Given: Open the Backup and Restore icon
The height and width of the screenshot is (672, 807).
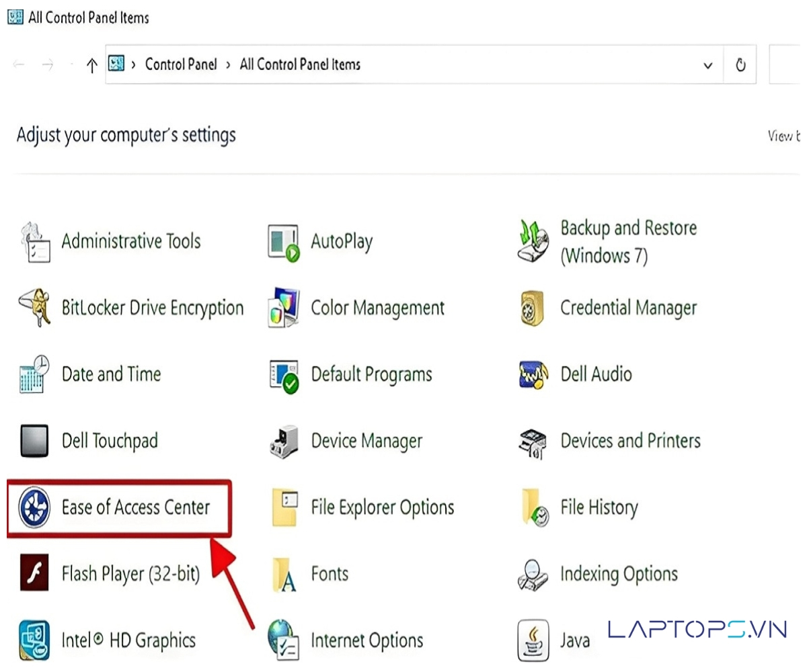Looking at the screenshot, I should click(533, 242).
